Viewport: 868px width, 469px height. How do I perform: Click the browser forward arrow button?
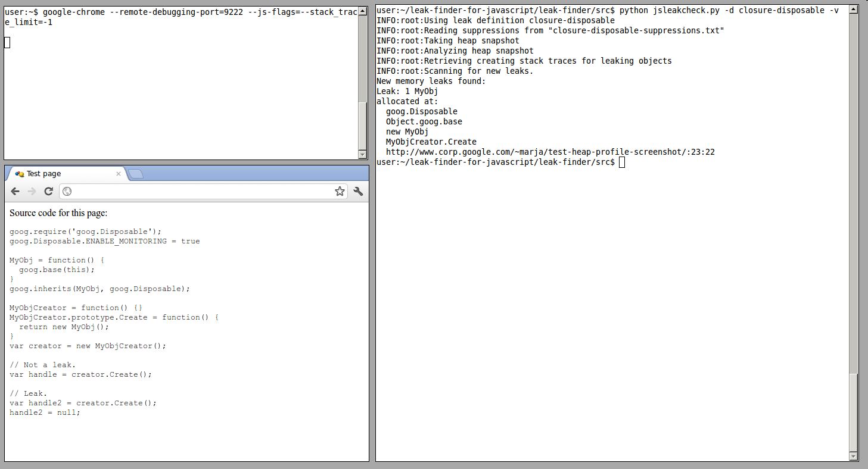click(x=32, y=191)
